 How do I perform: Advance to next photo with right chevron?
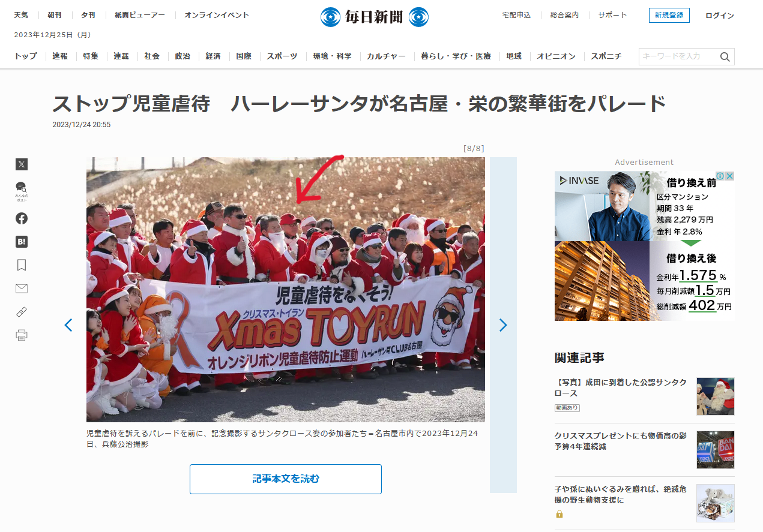coord(503,325)
